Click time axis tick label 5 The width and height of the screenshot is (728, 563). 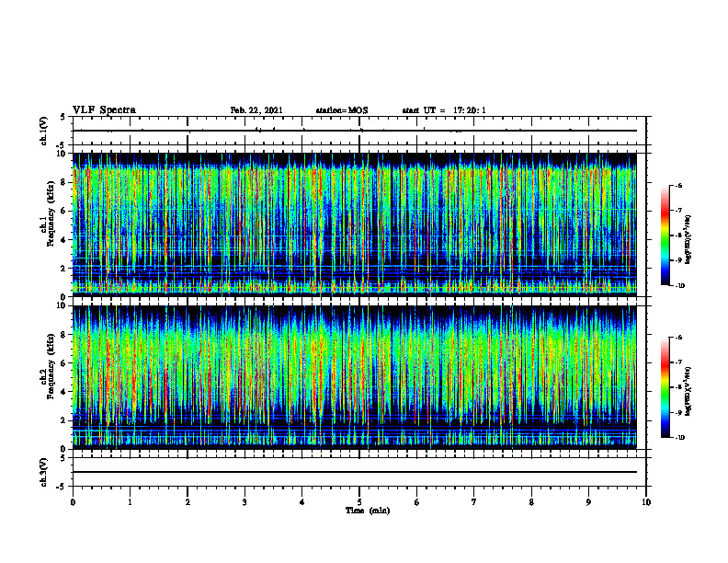[359, 502]
